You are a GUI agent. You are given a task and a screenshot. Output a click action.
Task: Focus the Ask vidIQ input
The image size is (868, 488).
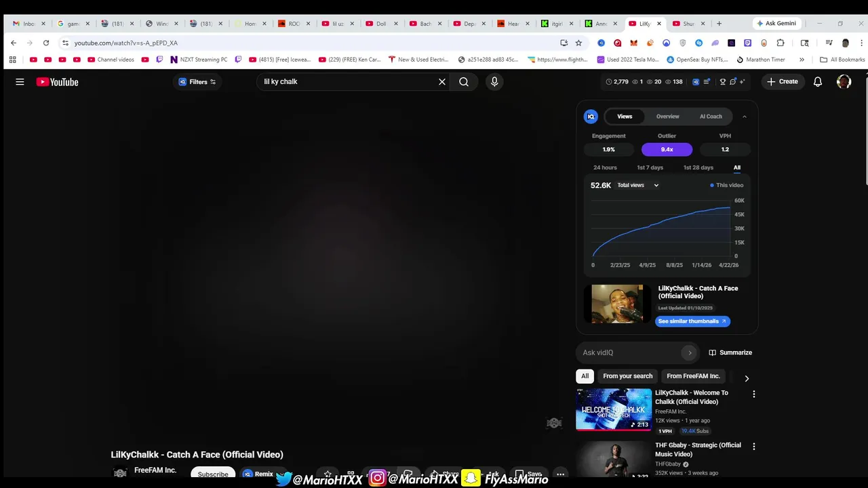coord(637,352)
